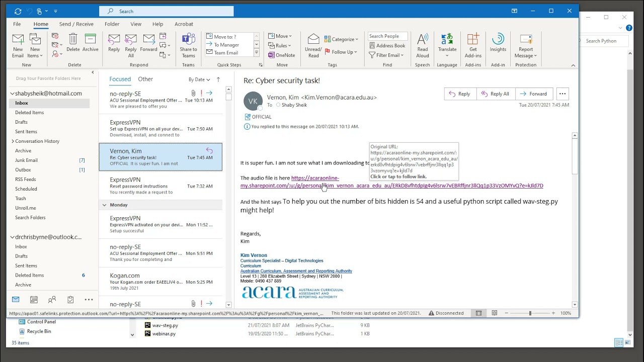Switch to Reading view in status bar
644x362 pixels.
[494, 313]
